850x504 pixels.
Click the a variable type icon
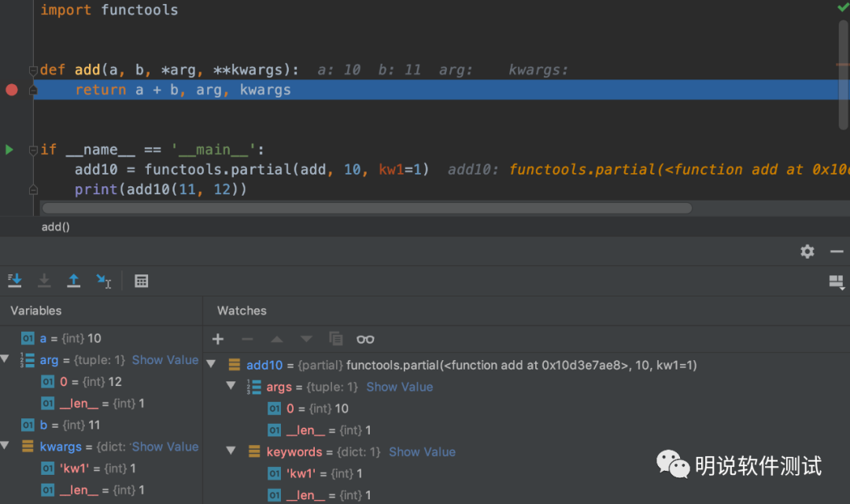point(28,338)
